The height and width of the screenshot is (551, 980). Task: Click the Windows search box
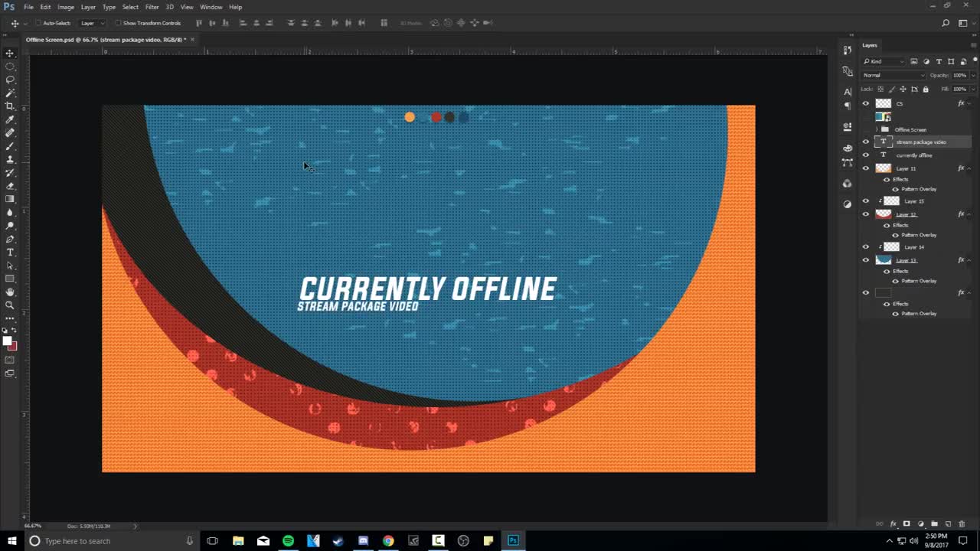[x=111, y=541]
